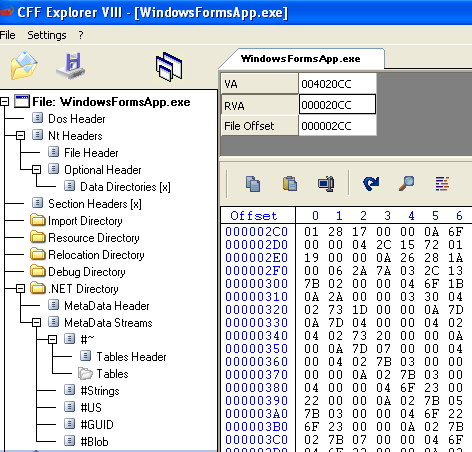Screen dimensions: 472x452
Task: Click the Dos Header page icon
Action: (x=37, y=118)
